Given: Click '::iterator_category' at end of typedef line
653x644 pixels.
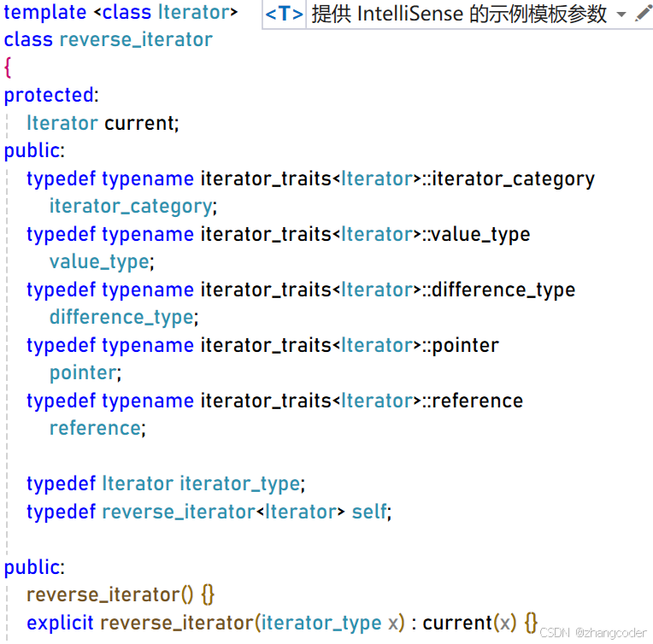Looking at the screenshot, I should (x=508, y=179).
